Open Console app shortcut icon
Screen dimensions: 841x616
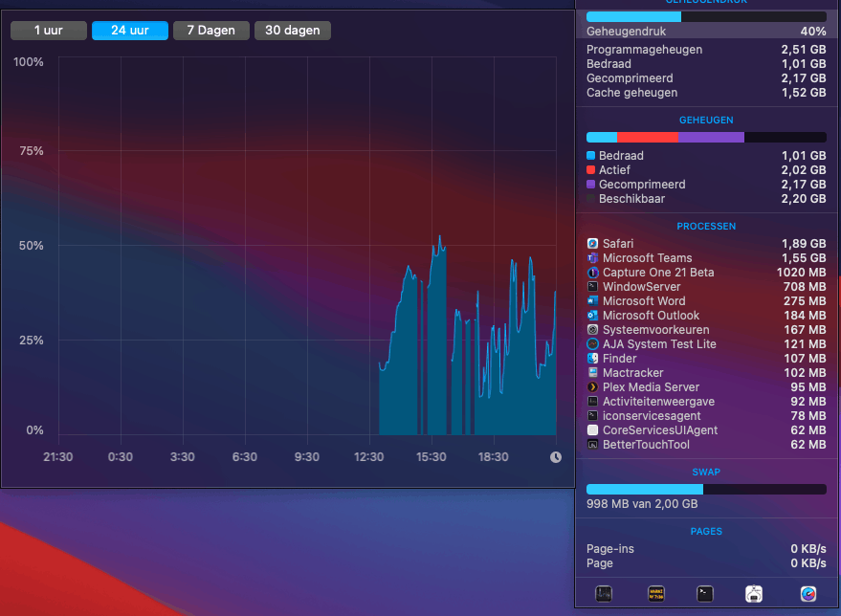point(656,593)
